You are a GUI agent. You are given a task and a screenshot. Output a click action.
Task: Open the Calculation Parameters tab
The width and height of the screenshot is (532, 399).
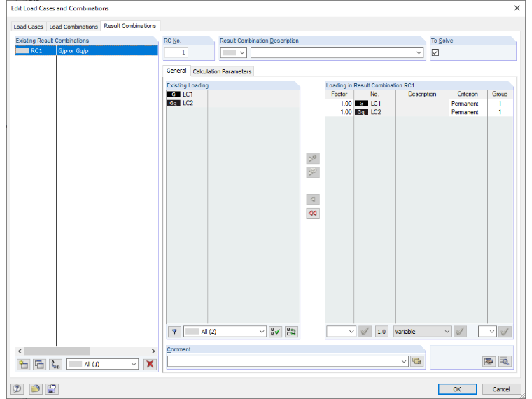(222, 71)
